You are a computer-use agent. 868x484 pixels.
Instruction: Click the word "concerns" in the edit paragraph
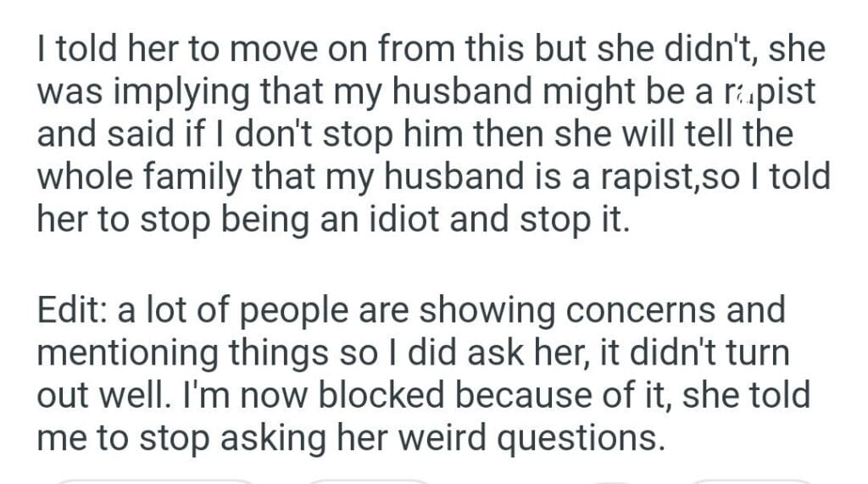[625, 309]
